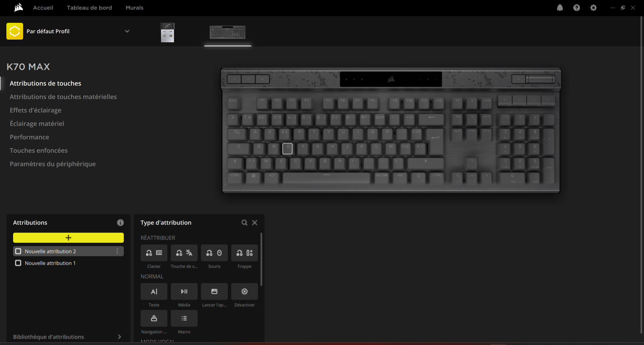
Task: Open Effets d'éclairage section
Action: click(36, 110)
